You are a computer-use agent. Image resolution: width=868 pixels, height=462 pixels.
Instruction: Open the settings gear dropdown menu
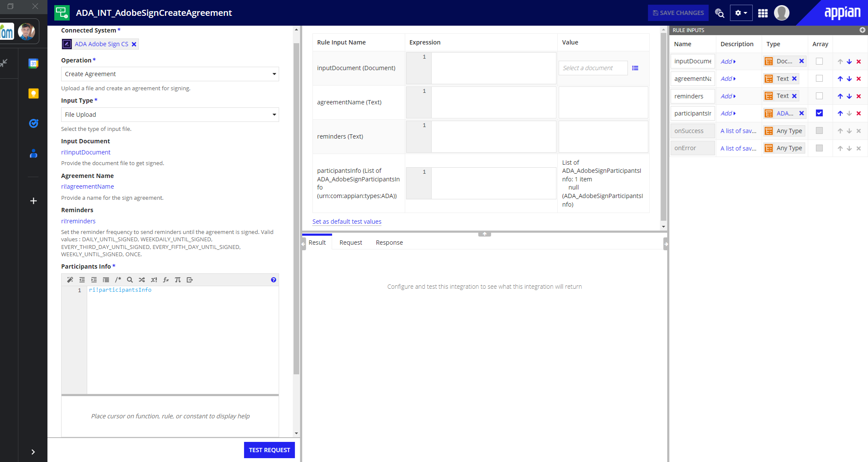coord(741,13)
